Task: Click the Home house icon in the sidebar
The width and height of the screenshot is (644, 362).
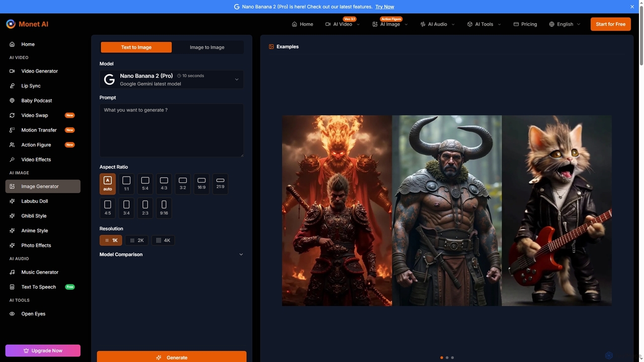Action: 12,44
